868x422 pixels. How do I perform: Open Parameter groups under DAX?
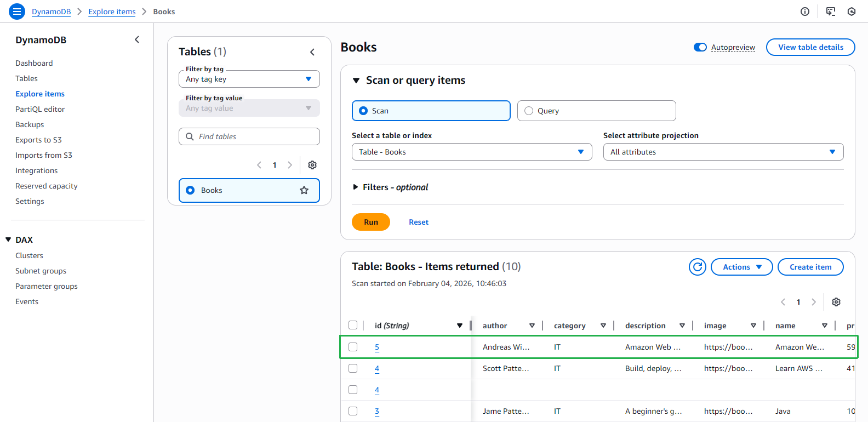(47, 286)
